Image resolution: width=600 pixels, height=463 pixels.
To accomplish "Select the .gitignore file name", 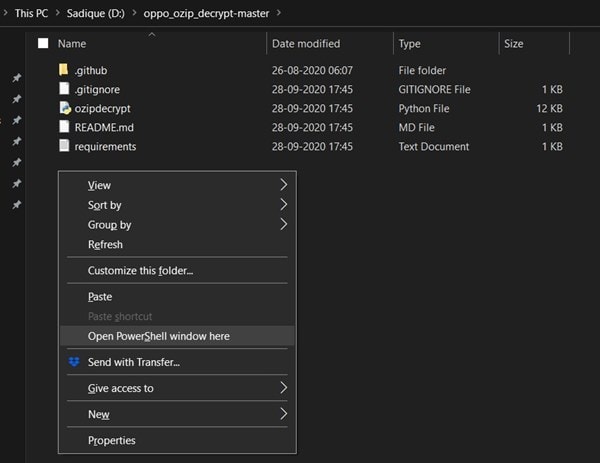I will 97,90.
